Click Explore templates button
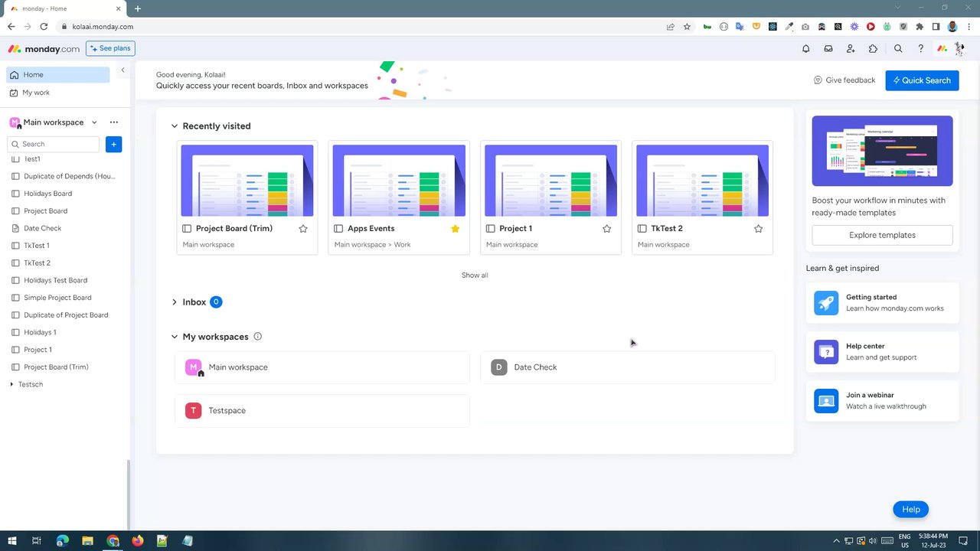Image resolution: width=980 pixels, height=551 pixels. (882, 235)
